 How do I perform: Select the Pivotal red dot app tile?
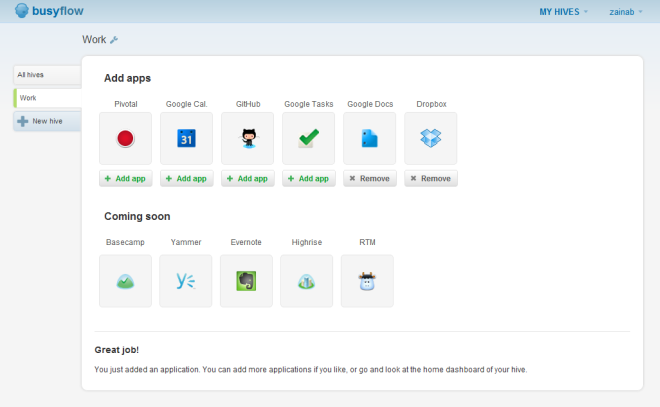coord(125,138)
